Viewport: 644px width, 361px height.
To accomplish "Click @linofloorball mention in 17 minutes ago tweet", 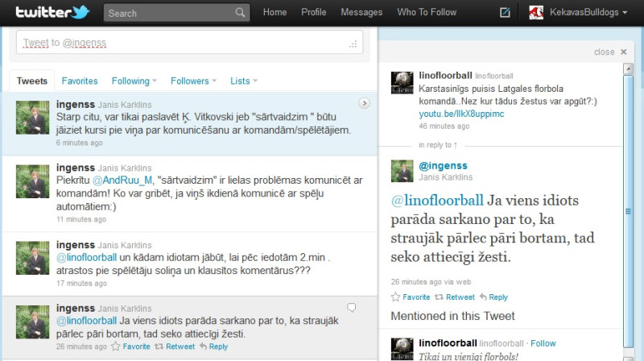I will (x=86, y=257).
